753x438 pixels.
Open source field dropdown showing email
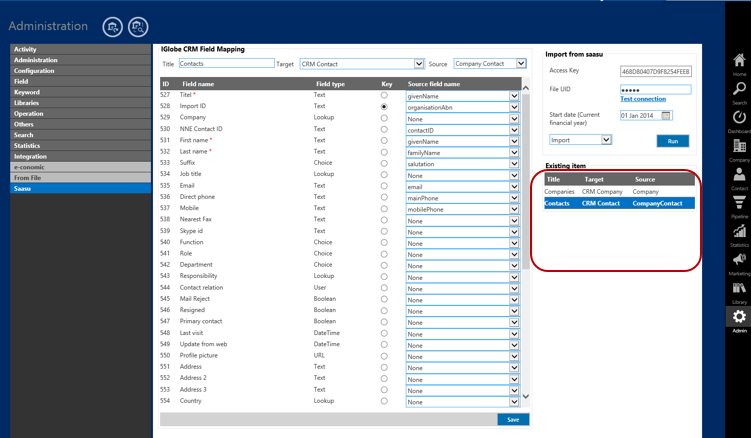(x=462, y=187)
